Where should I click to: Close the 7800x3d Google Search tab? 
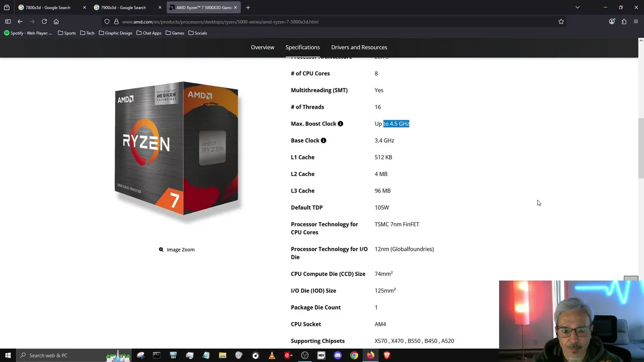coord(84,8)
